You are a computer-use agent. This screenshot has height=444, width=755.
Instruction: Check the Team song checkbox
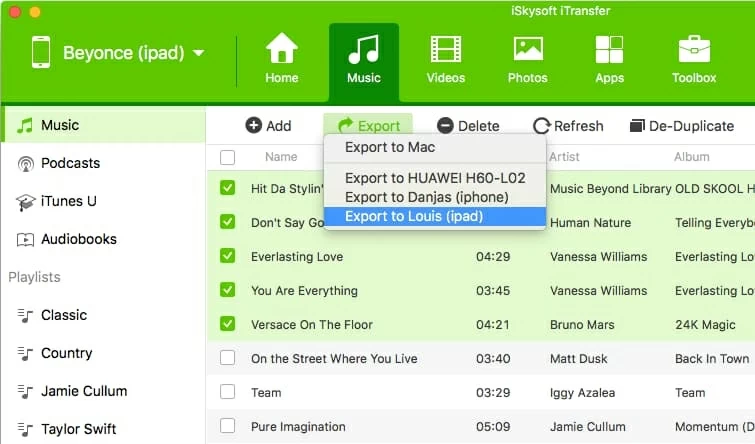228,393
